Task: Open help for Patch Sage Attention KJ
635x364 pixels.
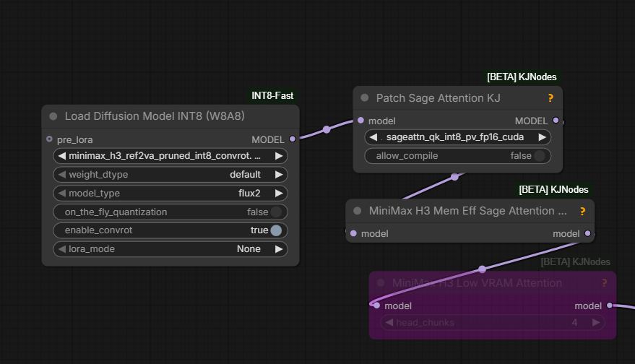Action: click(x=550, y=98)
